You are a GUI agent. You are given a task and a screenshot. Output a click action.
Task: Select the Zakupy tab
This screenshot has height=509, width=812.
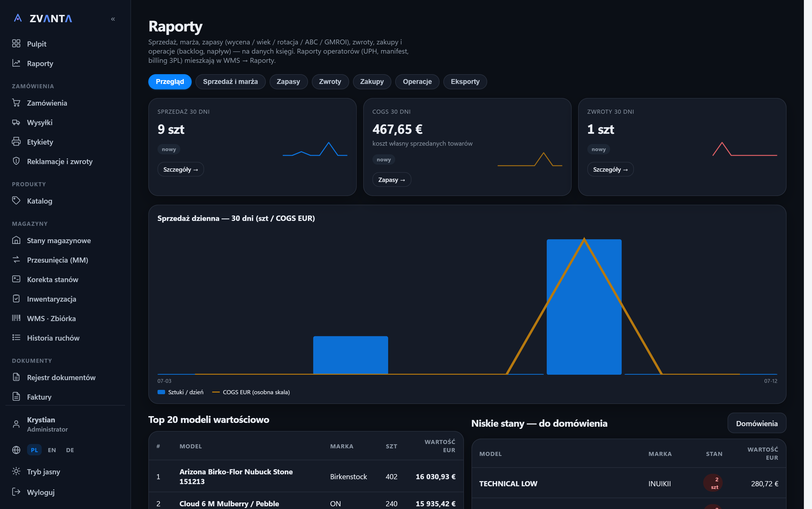(x=372, y=81)
